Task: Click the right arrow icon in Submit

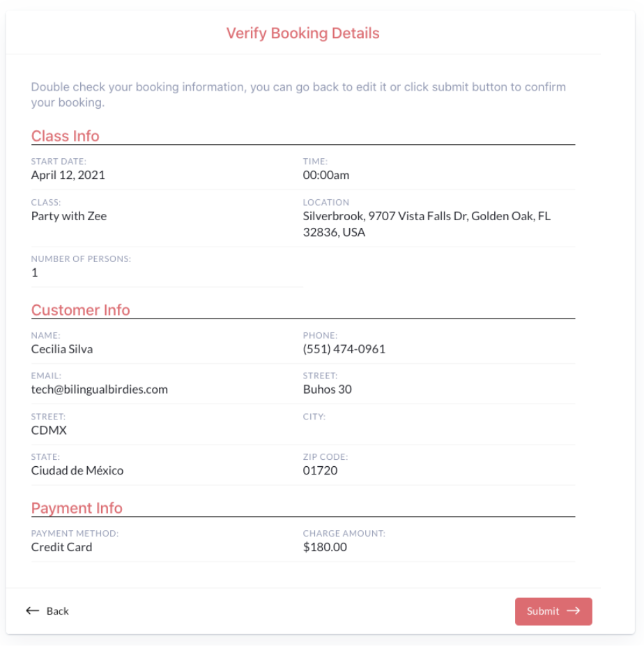Action: pyautogui.click(x=574, y=610)
